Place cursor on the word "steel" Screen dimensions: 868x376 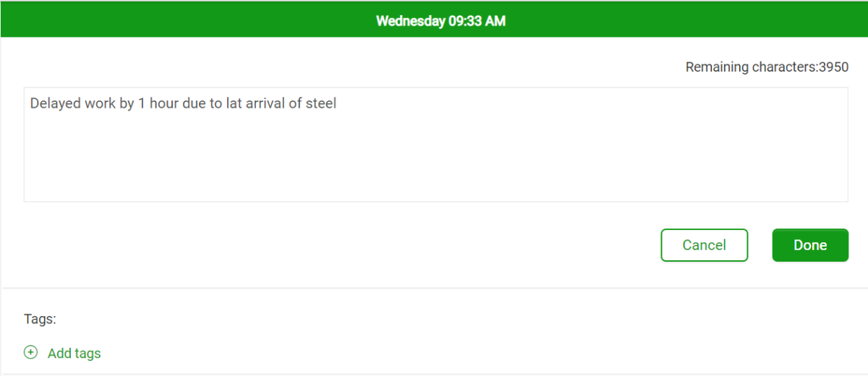[x=321, y=103]
